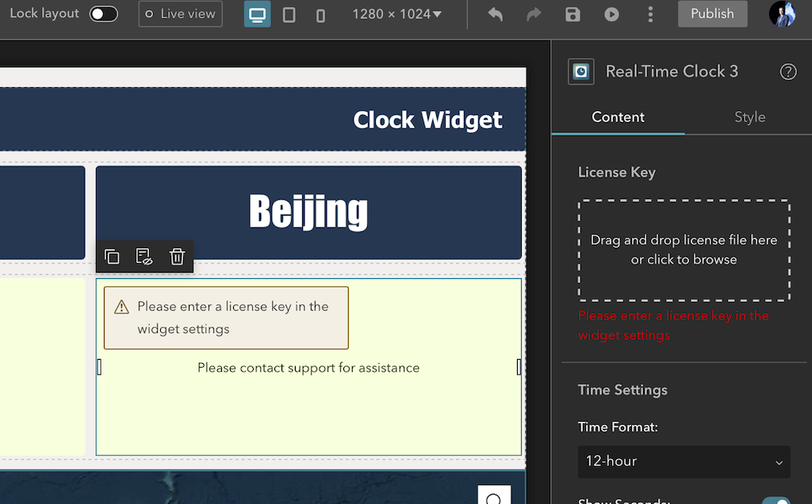Open the Time Format dropdown showing 12-hour
Screen dimensions: 812x504
(684, 461)
